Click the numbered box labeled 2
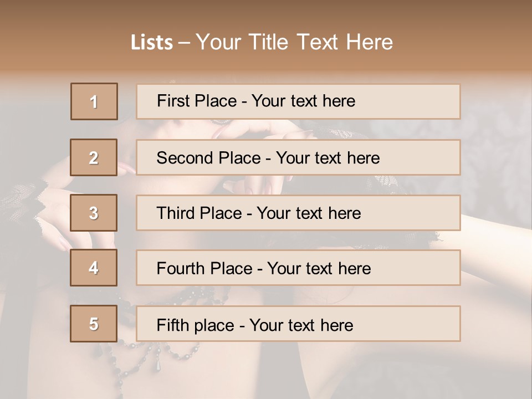This screenshot has width=532, height=399. (94, 157)
